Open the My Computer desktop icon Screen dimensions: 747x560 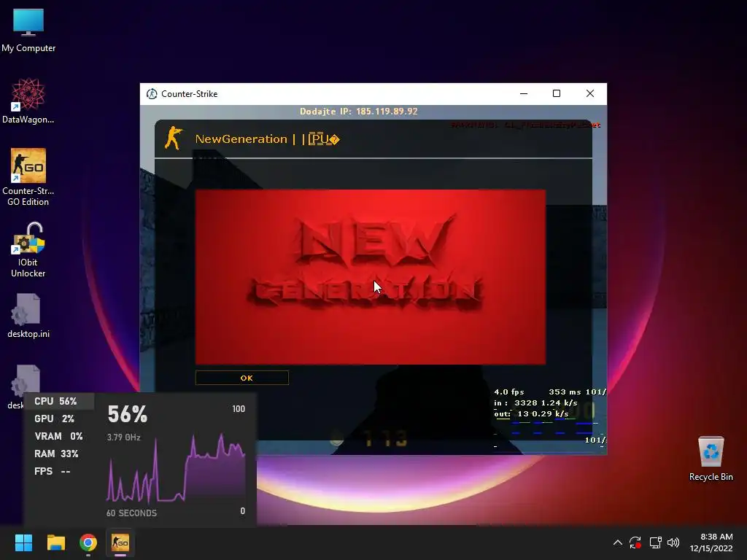tap(28, 31)
